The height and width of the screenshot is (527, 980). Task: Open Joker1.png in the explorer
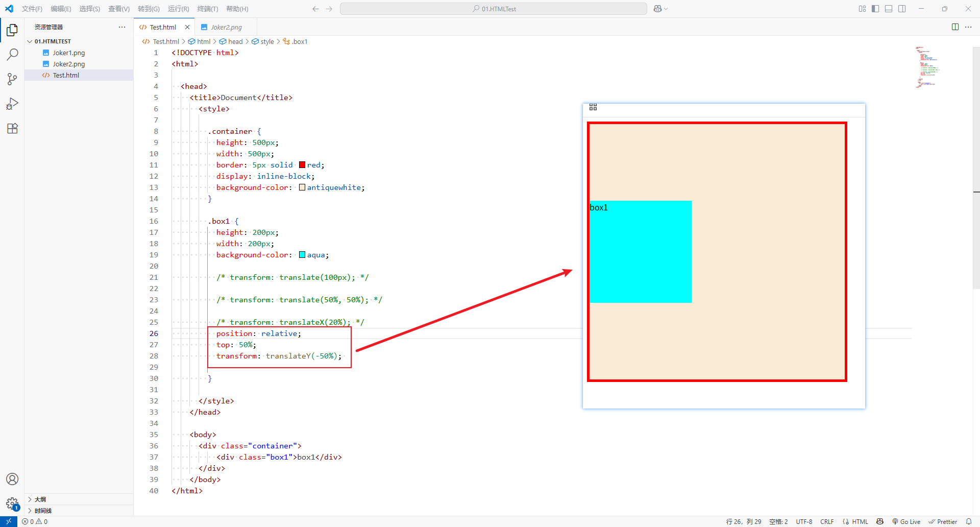(79, 53)
